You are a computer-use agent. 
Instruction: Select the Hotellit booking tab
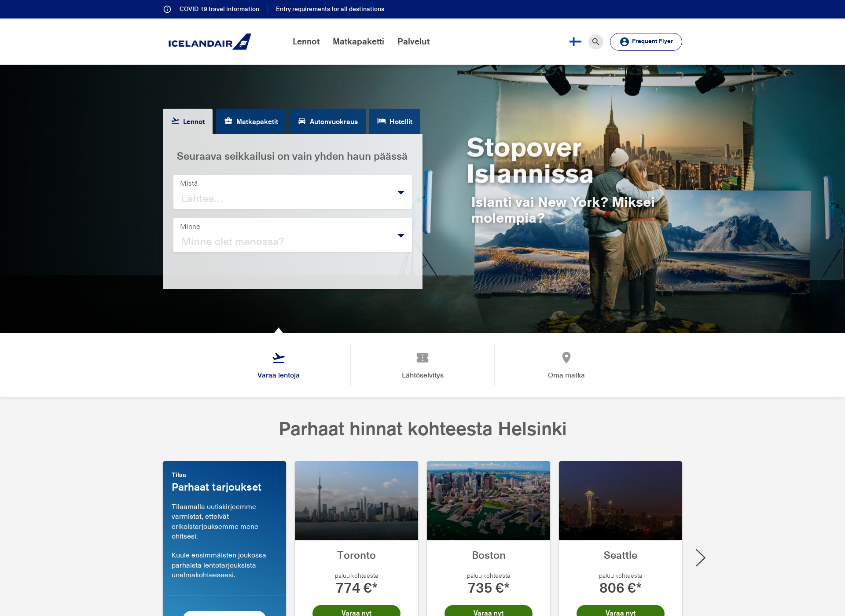pos(395,121)
